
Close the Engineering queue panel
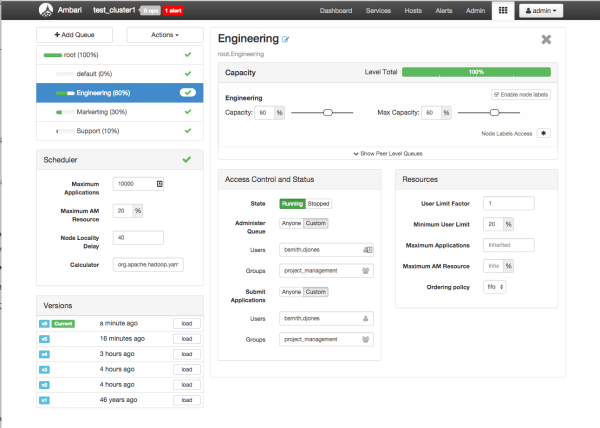pos(546,39)
